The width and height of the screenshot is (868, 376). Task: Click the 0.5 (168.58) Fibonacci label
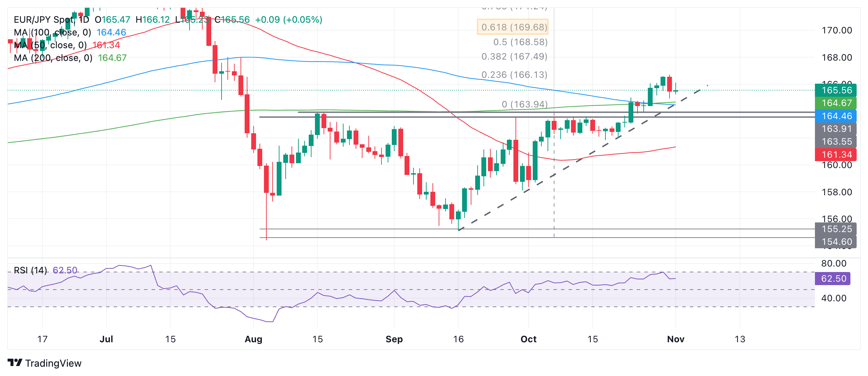coord(520,42)
